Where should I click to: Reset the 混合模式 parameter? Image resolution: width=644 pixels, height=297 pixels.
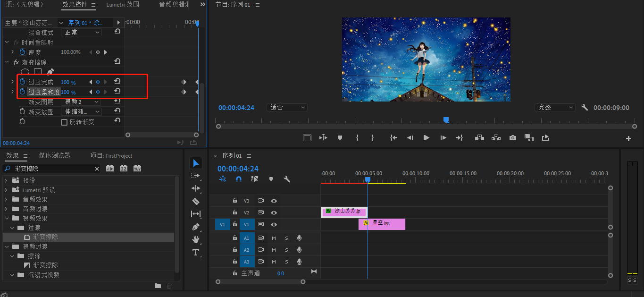(x=117, y=32)
